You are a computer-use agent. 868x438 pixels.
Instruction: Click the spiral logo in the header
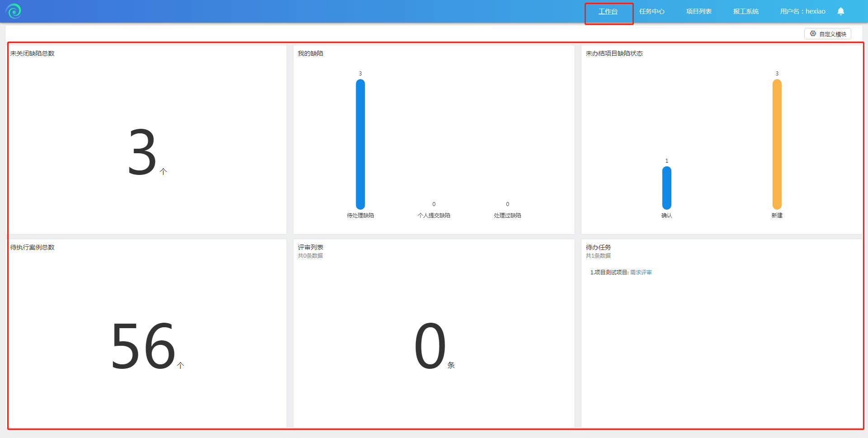(x=14, y=11)
